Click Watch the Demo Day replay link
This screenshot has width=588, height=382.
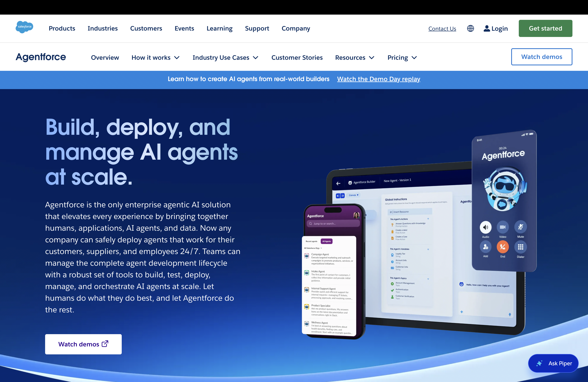379,79
